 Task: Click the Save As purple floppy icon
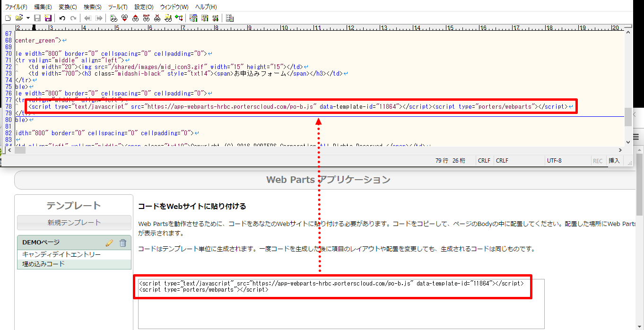pyautogui.click(x=48, y=18)
